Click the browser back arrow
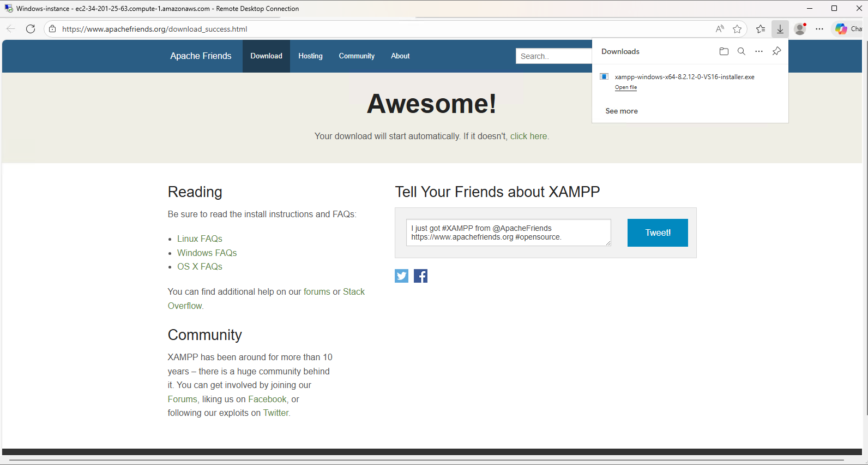This screenshot has height=465, width=868. 11,29
